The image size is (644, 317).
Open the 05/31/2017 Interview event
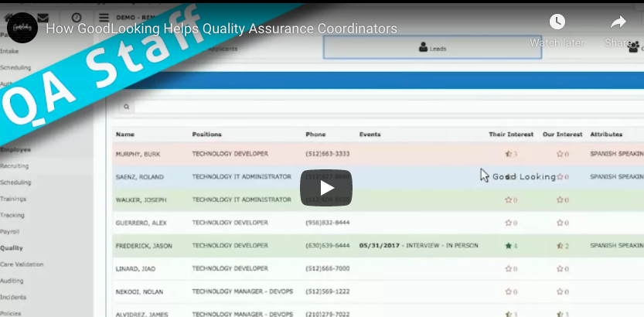point(418,246)
